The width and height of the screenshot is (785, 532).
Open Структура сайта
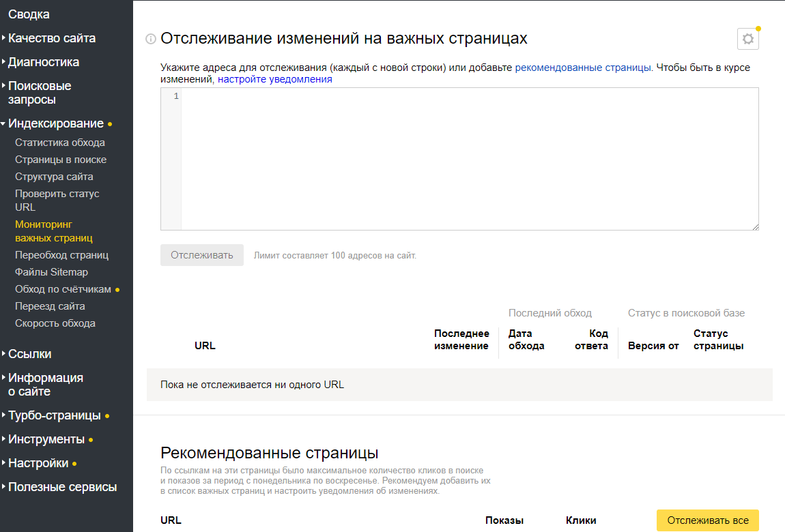(54, 177)
